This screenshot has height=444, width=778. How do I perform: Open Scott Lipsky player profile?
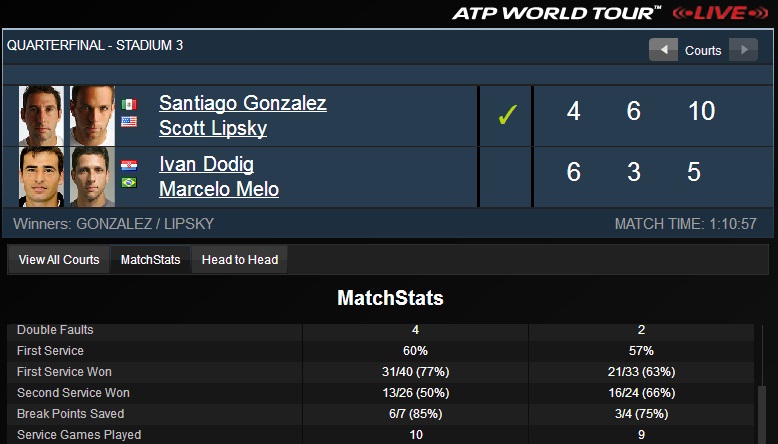213,128
